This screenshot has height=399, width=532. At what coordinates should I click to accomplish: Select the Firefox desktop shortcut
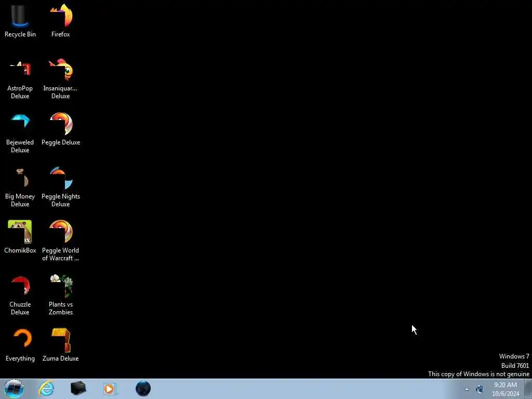[x=61, y=20]
